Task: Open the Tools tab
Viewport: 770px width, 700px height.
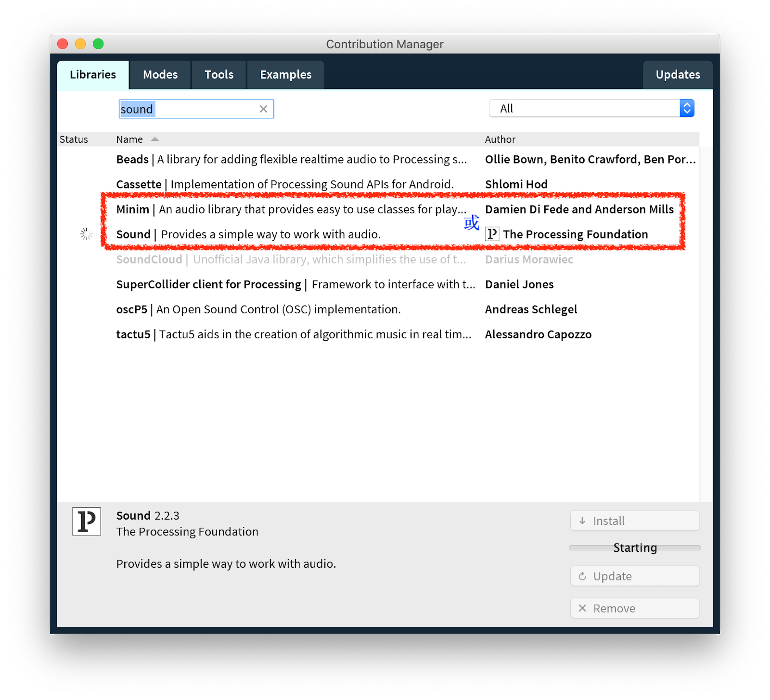Action: tap(219, 75)
